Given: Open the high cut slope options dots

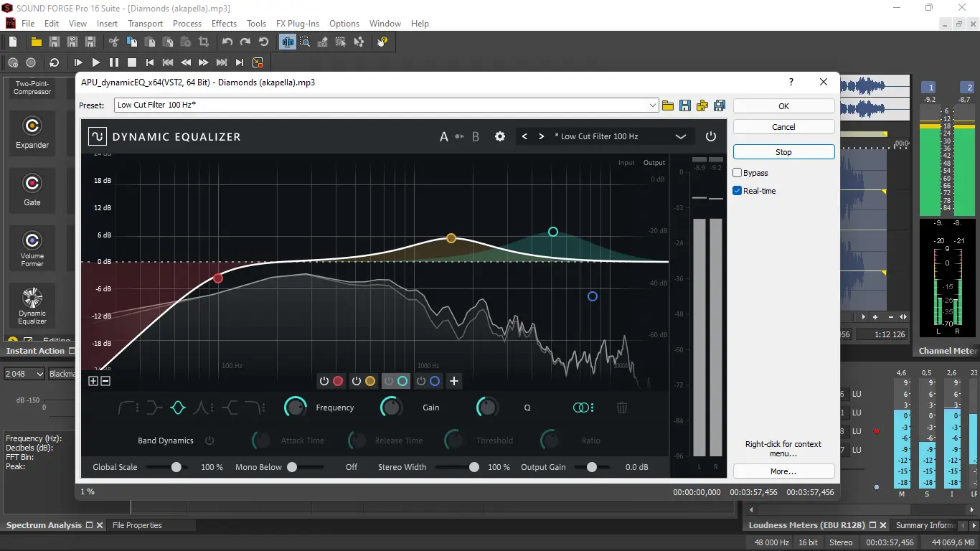Looking at the screenshot, I should tap(265, 408).
